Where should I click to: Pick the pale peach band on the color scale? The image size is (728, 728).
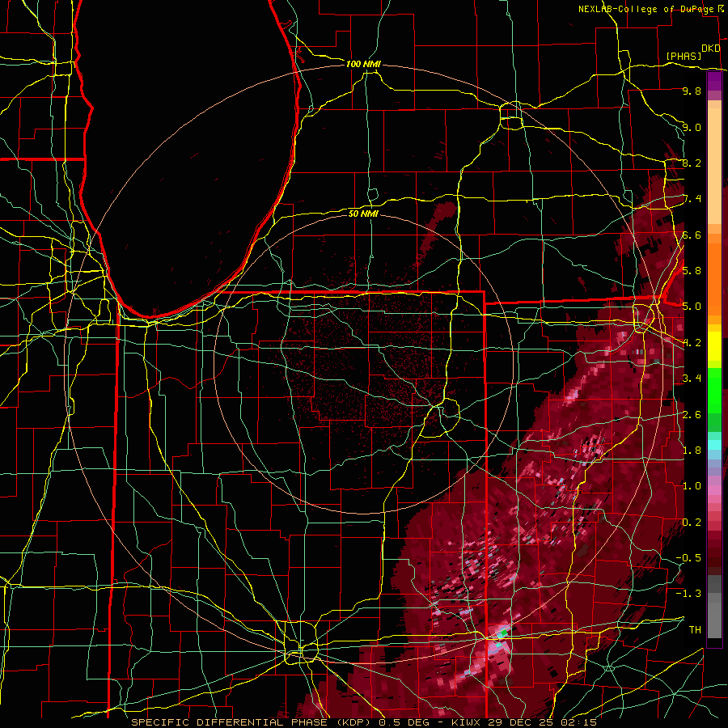click(714, 167)
